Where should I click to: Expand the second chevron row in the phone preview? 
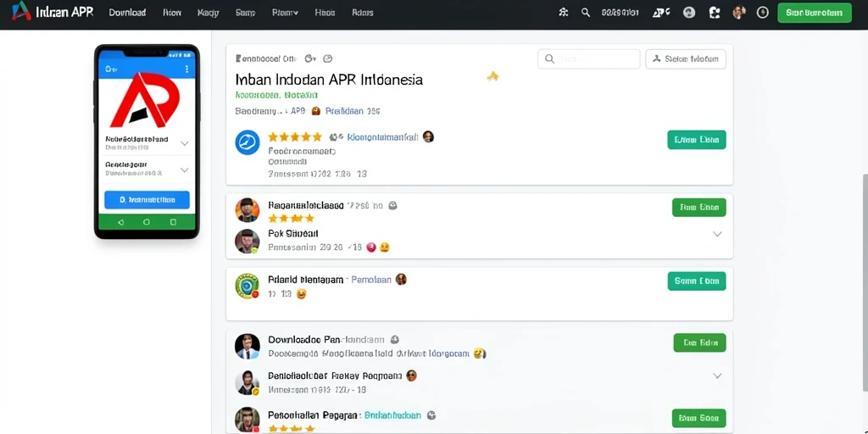[184, 170]
